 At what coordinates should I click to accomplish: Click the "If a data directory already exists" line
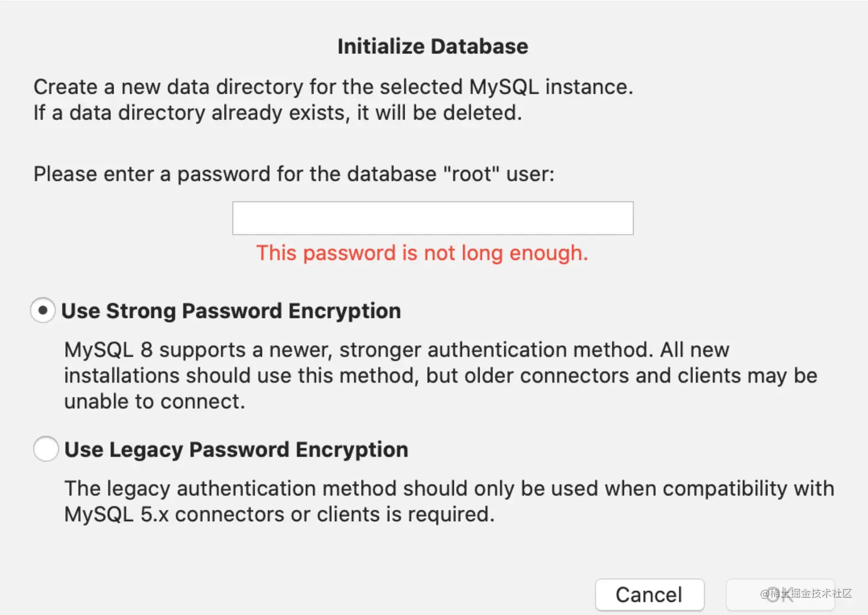(x=277, y=113)
